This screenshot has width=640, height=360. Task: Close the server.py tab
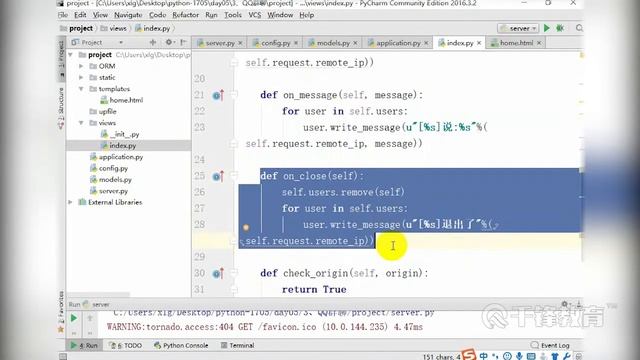240,43
